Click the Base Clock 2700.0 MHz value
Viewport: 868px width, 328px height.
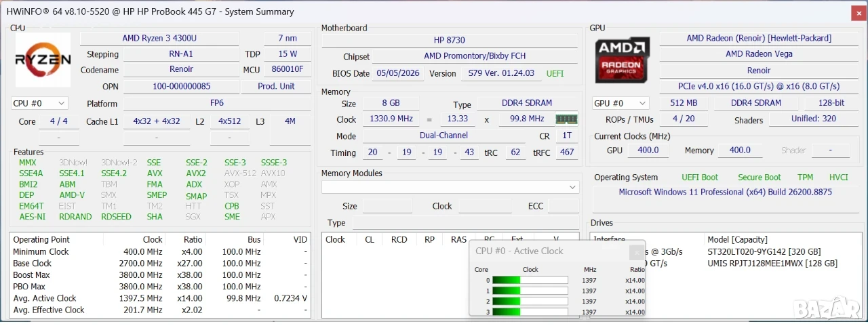tap(143, 263)
